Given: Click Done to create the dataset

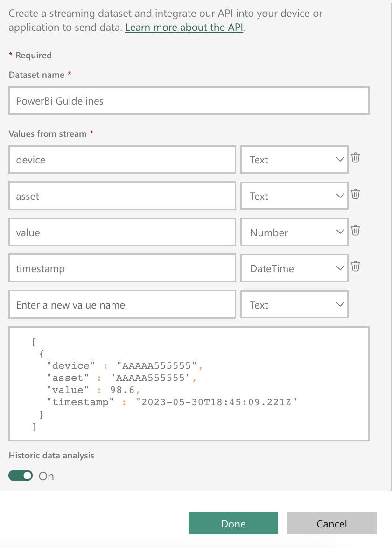Looking at the screenshot, I should pos(233,523).
